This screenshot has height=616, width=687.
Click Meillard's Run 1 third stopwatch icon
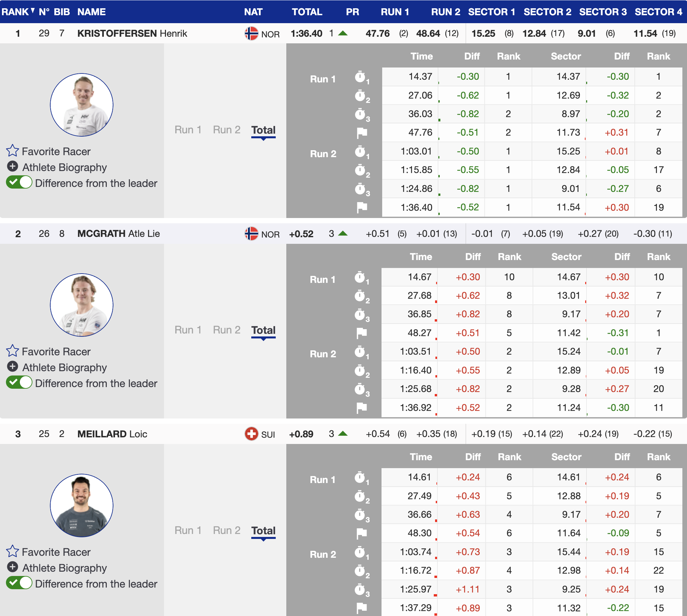point(360,515)
